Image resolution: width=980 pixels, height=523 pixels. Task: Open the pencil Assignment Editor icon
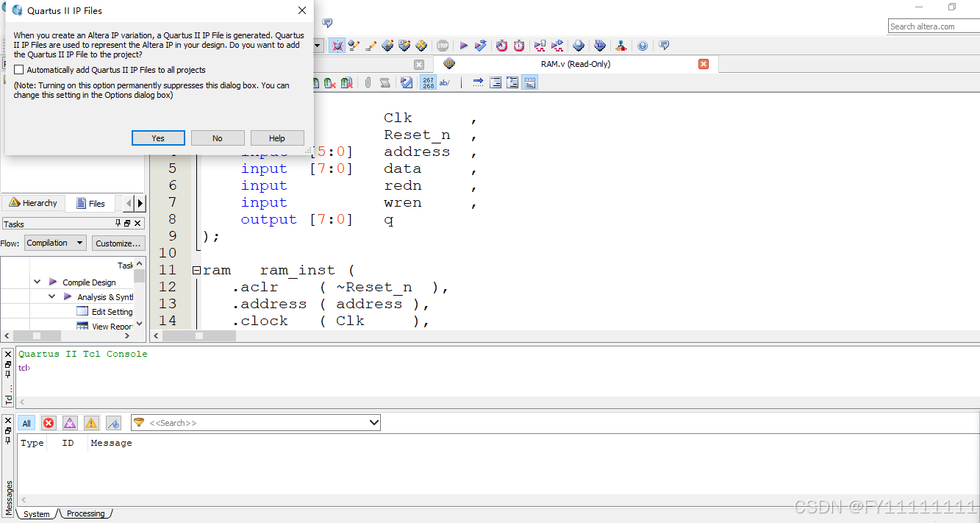(x=371, y=46)
